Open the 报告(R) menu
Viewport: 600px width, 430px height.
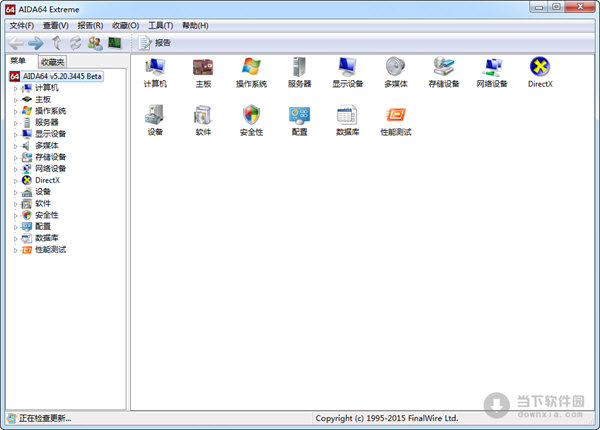tap(90, 26)
